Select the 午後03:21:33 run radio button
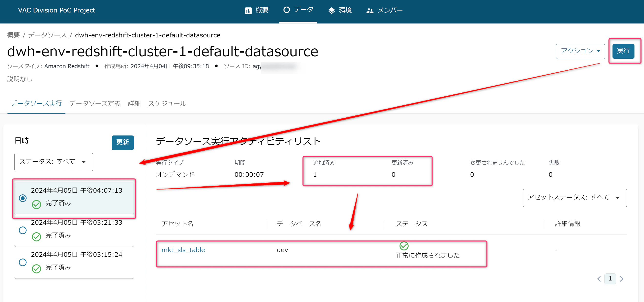 [23, 230]
